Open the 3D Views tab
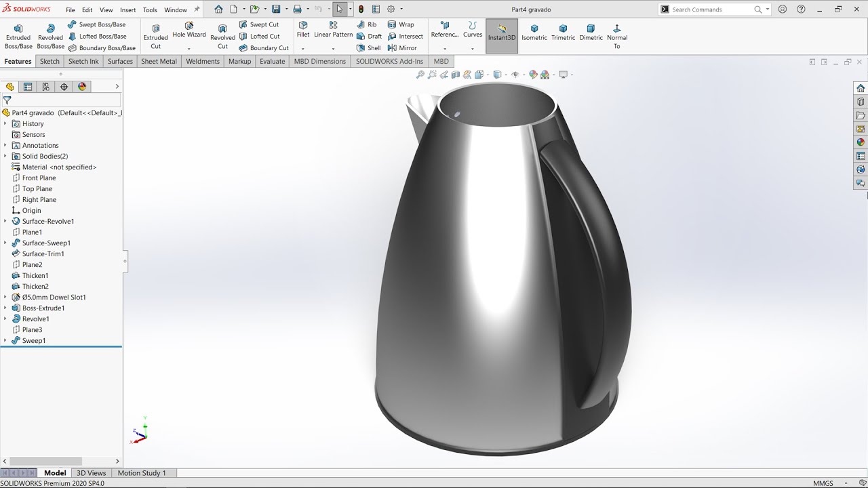This screenshot has height=488, width=868. 91,473
